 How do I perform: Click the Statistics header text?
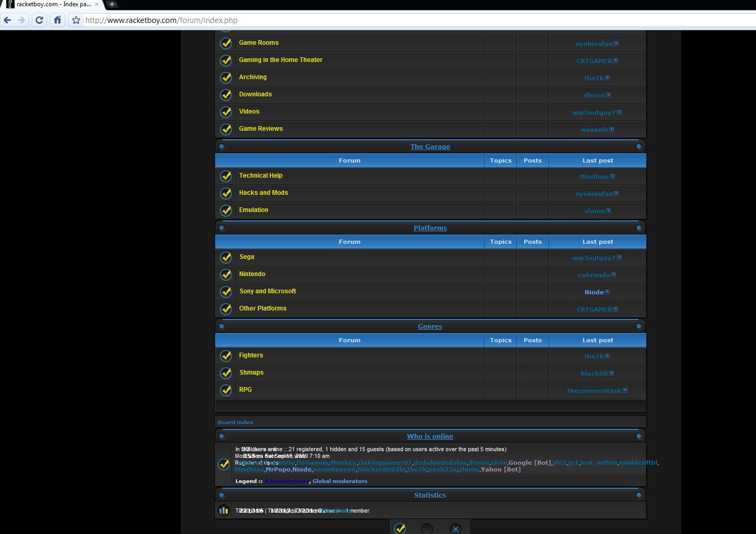point(430,495)
